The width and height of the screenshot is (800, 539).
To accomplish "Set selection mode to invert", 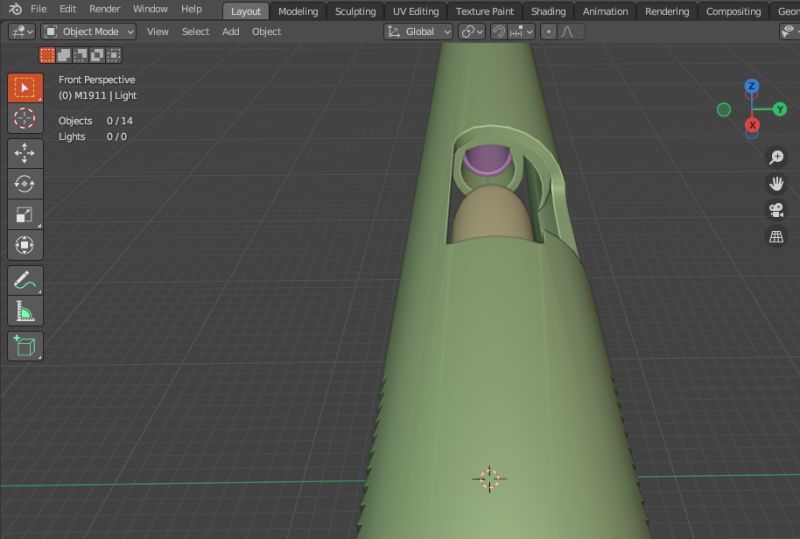I will pyautogui.click(x=97, y=55).
